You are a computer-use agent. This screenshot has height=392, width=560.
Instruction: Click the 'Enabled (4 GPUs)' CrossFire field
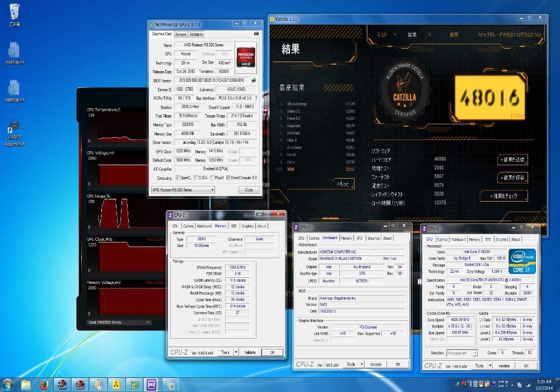click(216, 169)
